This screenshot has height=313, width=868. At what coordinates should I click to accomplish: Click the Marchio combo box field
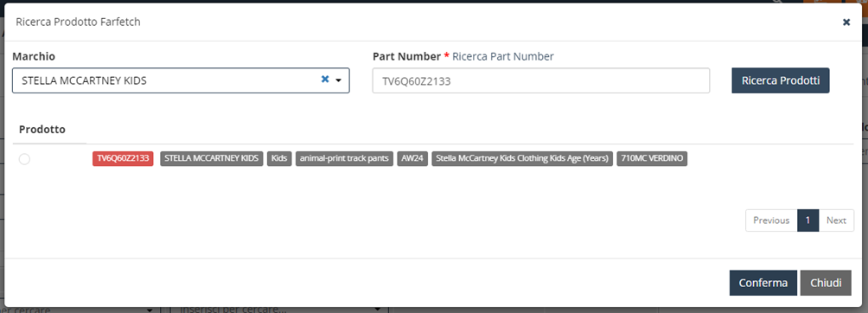181,81
